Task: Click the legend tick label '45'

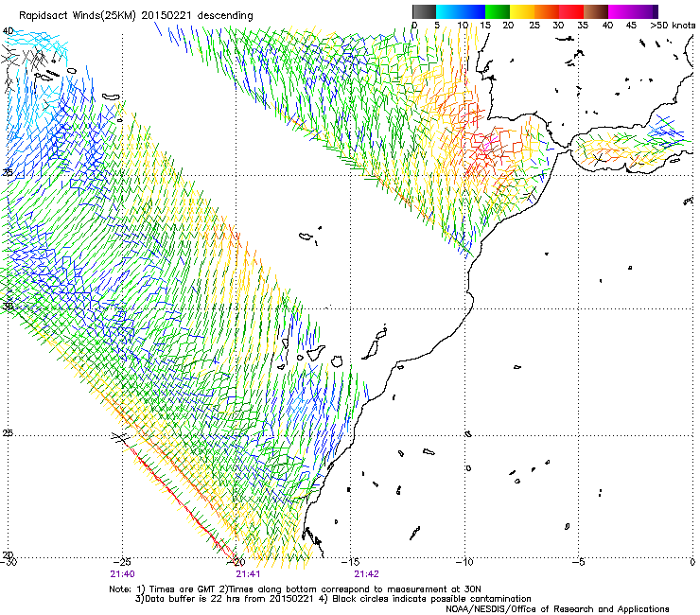Action: click(x=631, y=25)
